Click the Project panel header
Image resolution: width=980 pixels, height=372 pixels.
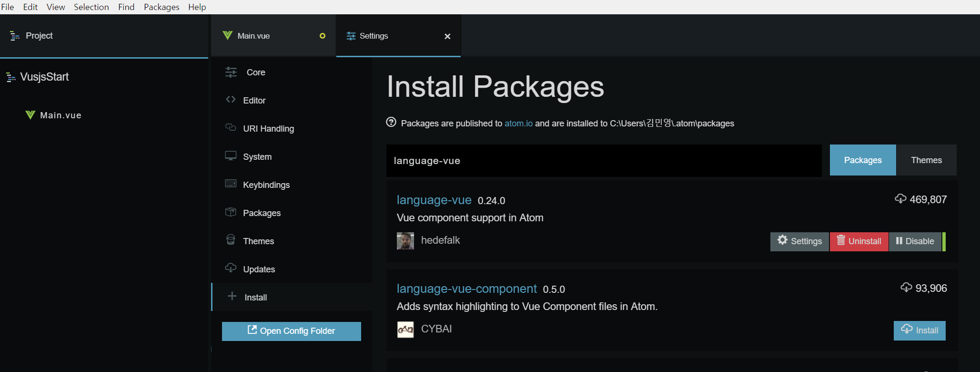(x=104, y=36)
